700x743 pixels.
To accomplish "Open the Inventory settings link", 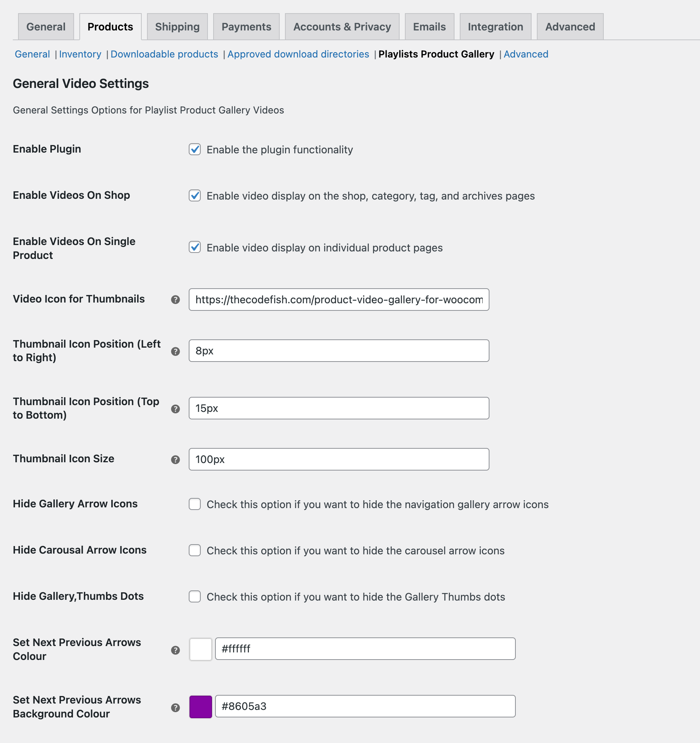I will click(80, 54).
